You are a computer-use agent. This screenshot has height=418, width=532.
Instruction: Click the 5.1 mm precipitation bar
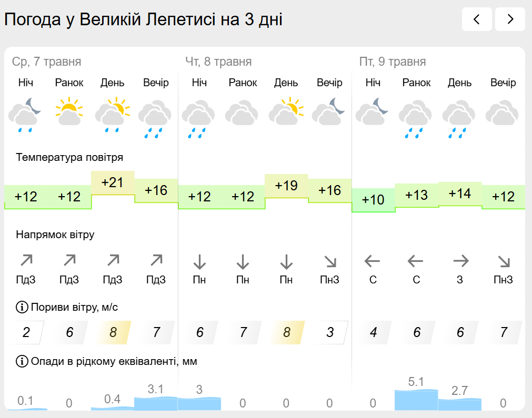(416, 400)
